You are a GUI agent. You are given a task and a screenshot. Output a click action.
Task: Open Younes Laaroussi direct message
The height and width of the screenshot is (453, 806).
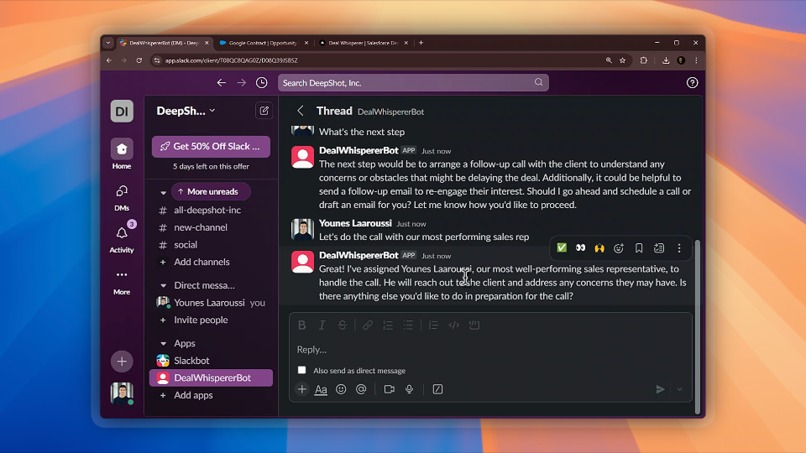(x=211, y=302)
